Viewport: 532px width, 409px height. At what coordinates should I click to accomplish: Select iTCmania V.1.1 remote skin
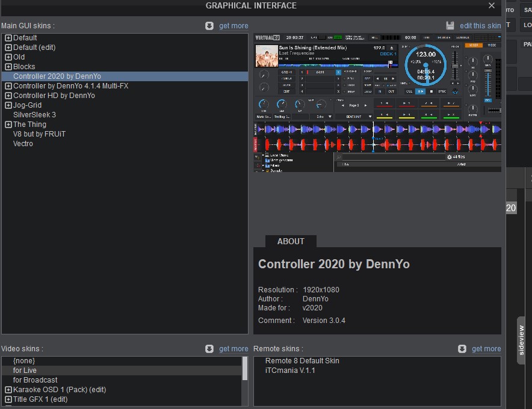[377, 371]
